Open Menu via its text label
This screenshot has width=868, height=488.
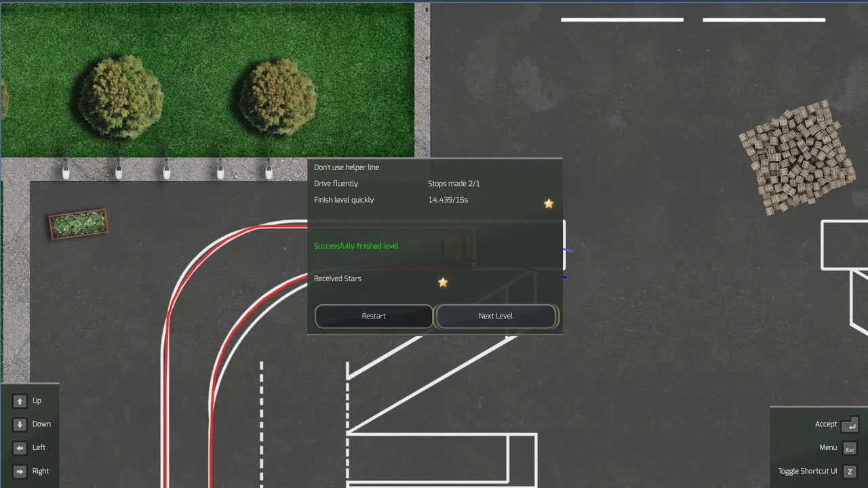tap(827, 448)
